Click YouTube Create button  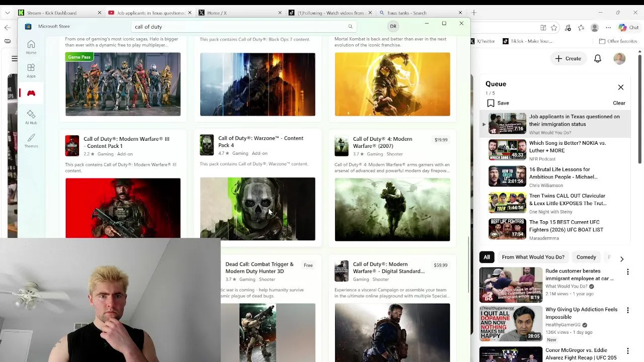click(568, 58)
